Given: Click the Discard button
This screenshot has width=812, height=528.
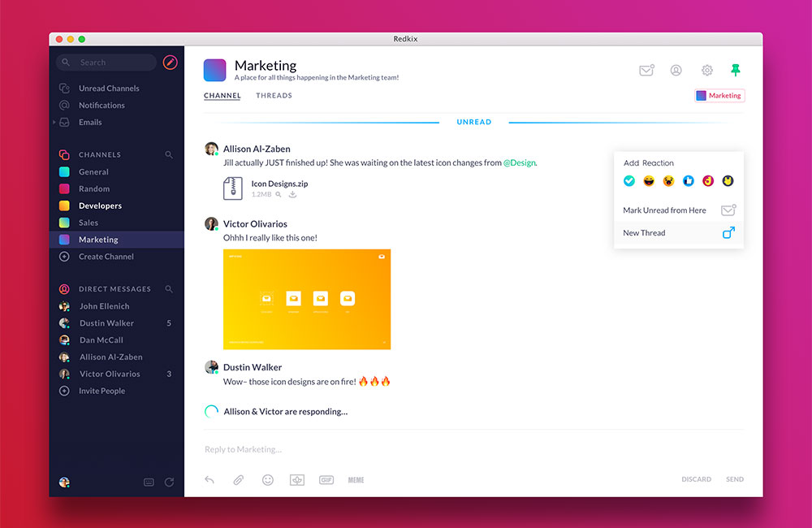Looking at the screenshot, I should coord(696,479).
